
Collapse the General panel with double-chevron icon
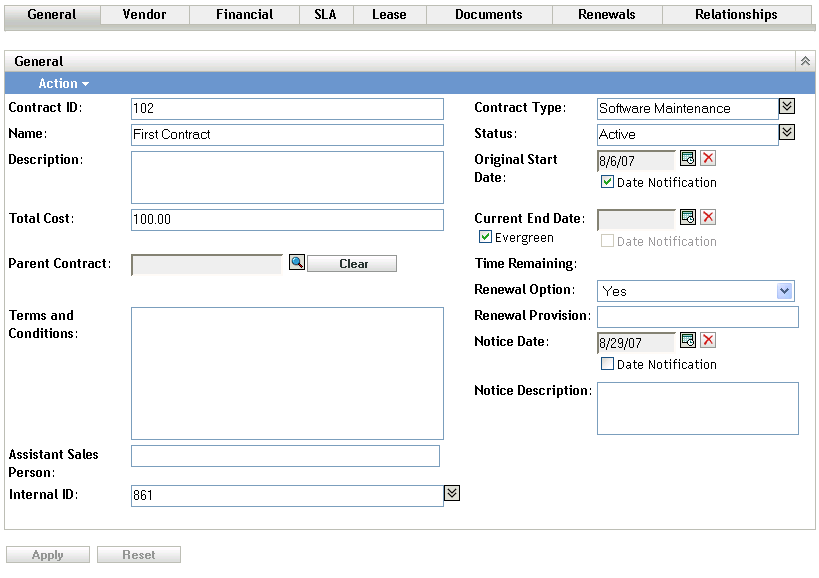coord(805,62)
